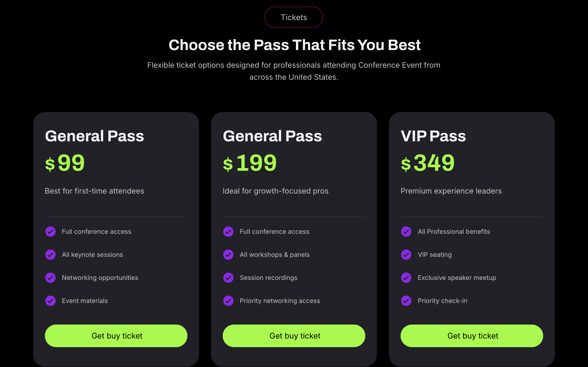Select the Networking opportunities check icon
Screen dimensions: 588x367
[50, 277]
